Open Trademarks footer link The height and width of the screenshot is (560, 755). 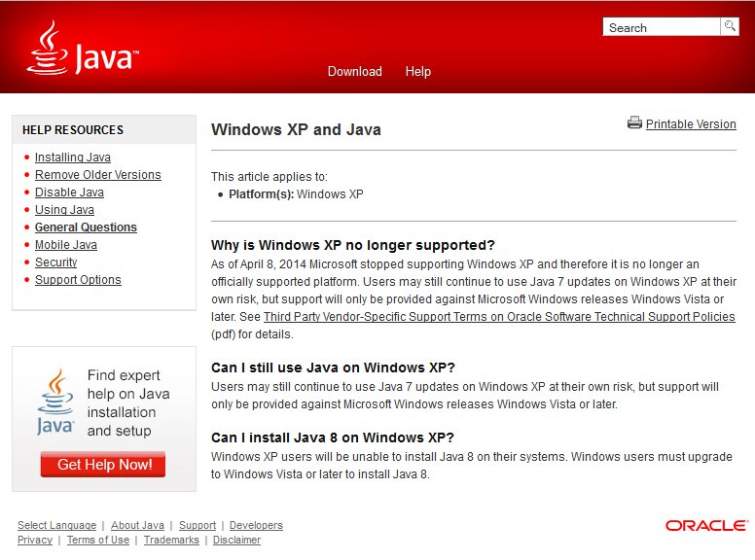(x=171, y=540)
